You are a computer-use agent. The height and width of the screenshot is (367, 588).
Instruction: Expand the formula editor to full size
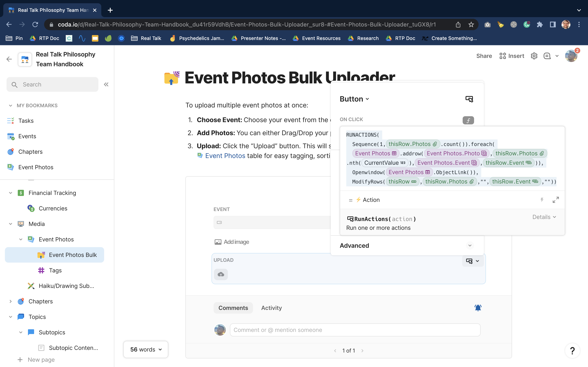click(556, 200)
